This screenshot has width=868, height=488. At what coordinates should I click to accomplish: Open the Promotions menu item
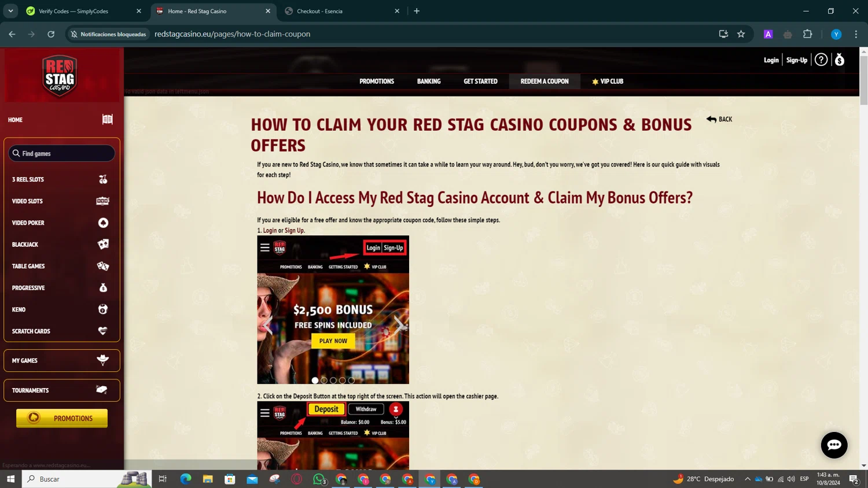point(377,82)
